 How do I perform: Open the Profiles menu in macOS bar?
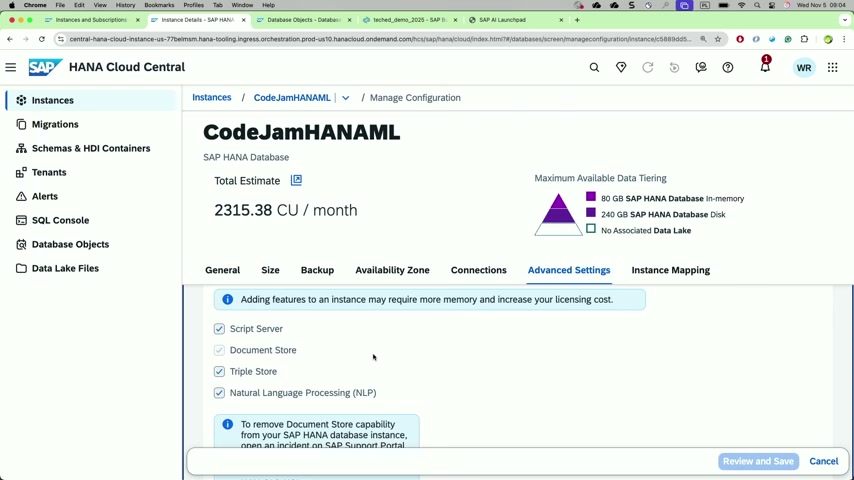coord(193,5)
